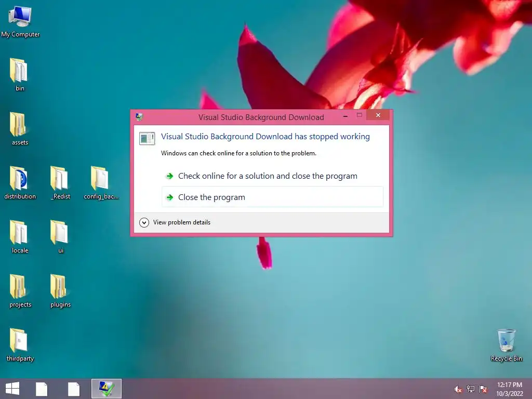
Task: Click the dialog title bar application icon
Action: pos(139,117)
